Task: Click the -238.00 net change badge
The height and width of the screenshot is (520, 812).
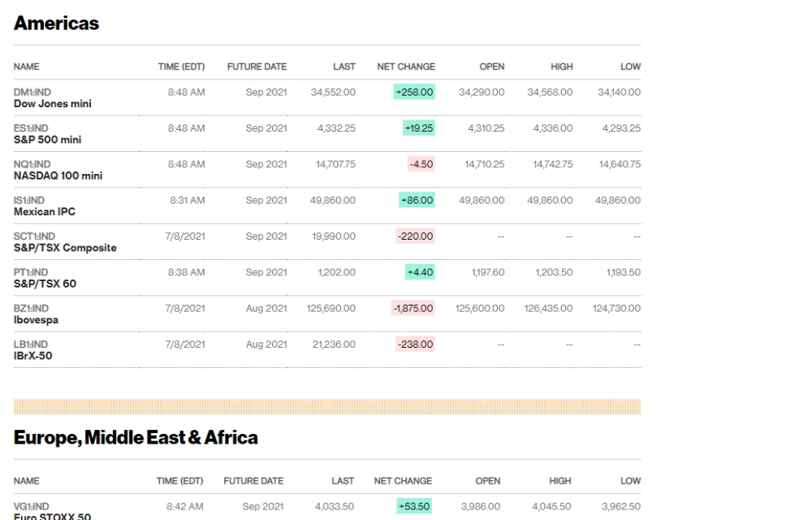Action: (415, 344)
